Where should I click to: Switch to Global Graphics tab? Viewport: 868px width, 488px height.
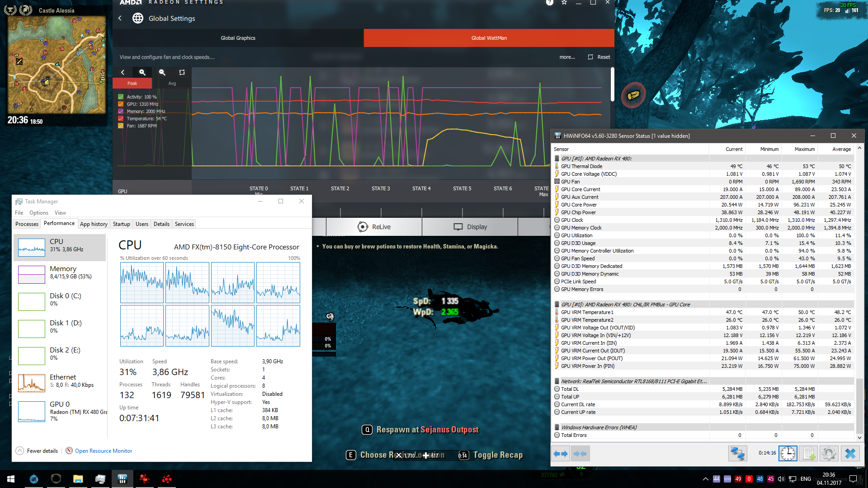pos(238,38)
